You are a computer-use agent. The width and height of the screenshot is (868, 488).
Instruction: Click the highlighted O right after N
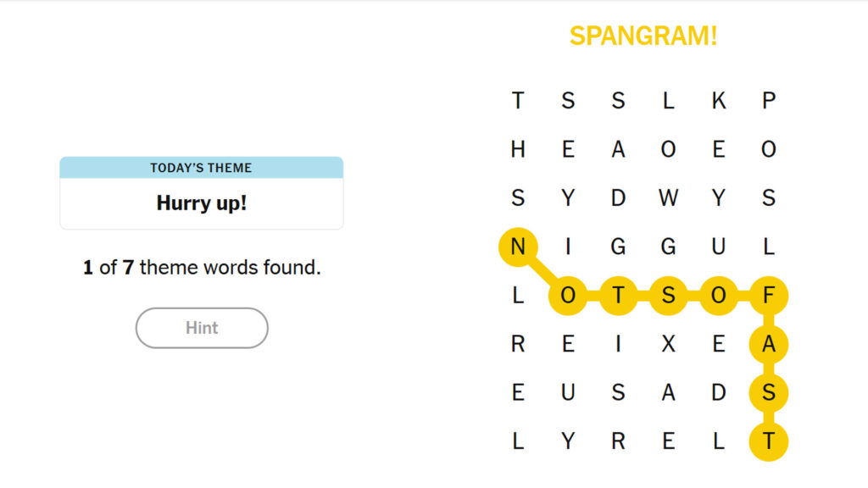(568, 296)
